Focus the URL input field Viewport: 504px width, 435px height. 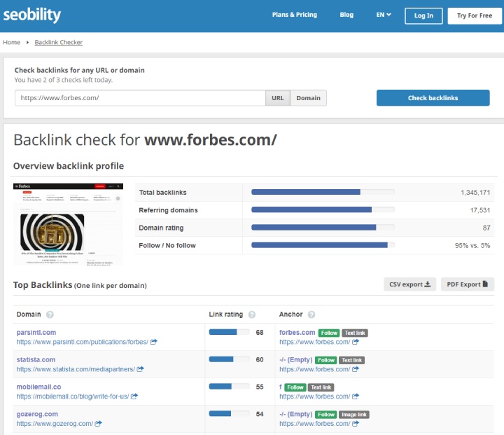(x=140, y=98)
